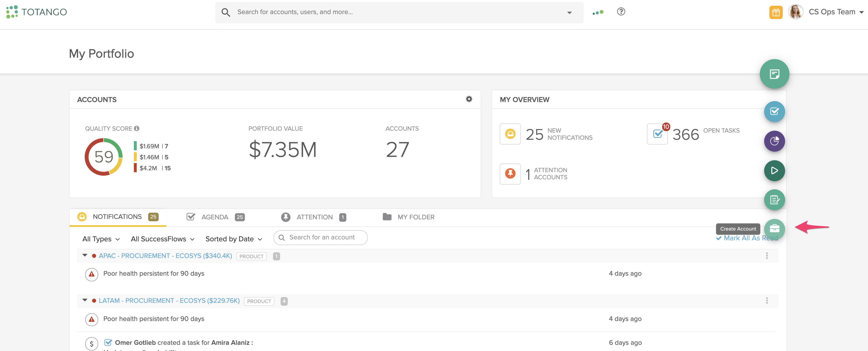The image size is (868, 351).
Task: Click the PRODUCT tag on APAC row
Action: pyautogui.click(x=251, y=256)
